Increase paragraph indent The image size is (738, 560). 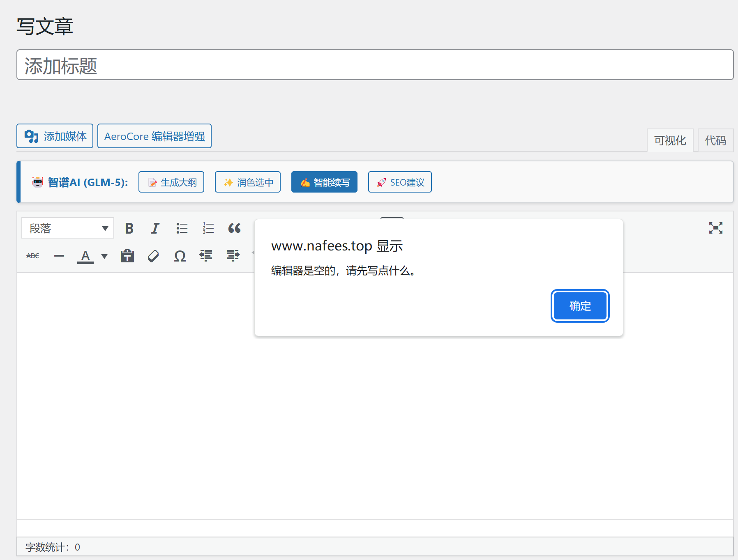pos(233,256)
